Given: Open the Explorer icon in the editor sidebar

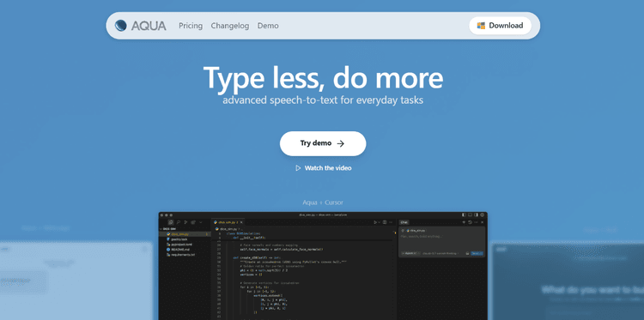Looking at the screenshot, I should [171, 222].
